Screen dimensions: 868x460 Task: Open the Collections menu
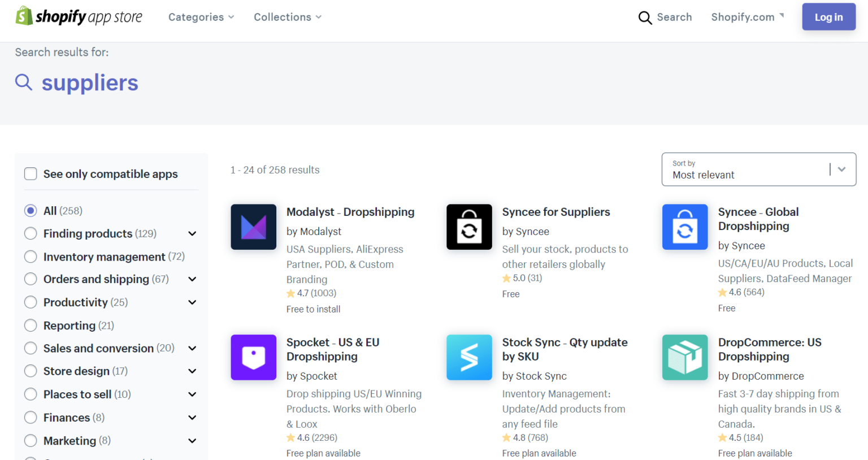287,17
